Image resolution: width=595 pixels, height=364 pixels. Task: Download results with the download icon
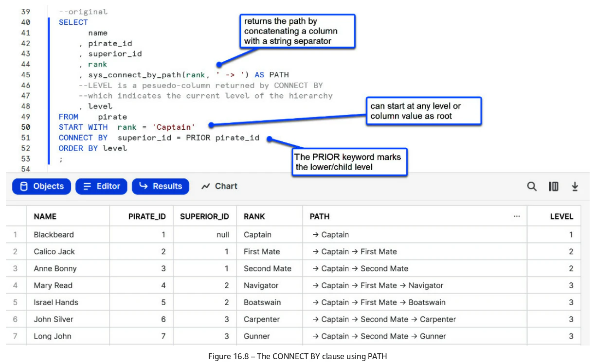point(575,186)
